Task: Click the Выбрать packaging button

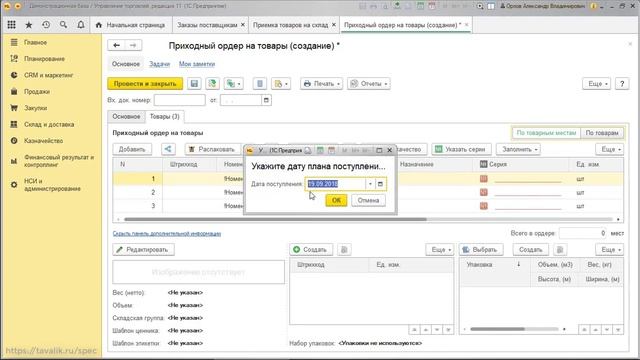Action: (481, 250)
